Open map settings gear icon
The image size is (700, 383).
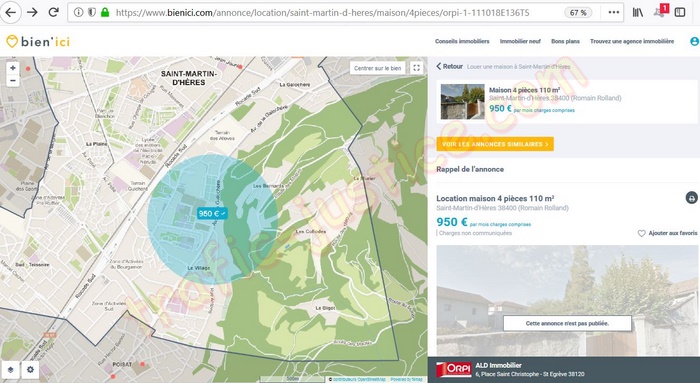(x=30, y=370)
